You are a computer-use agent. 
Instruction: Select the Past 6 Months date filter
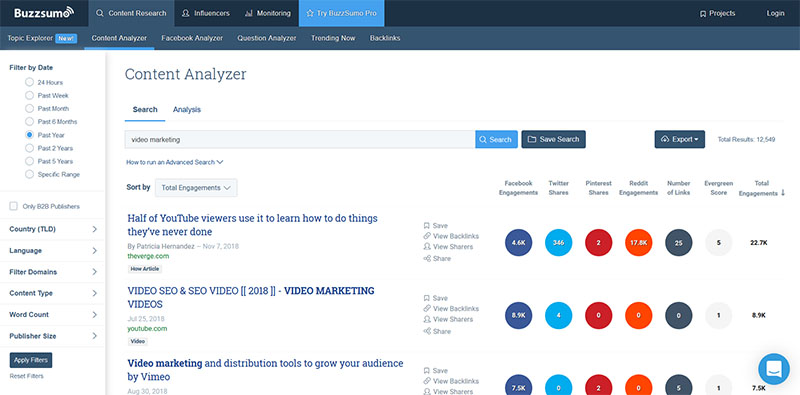29,122
